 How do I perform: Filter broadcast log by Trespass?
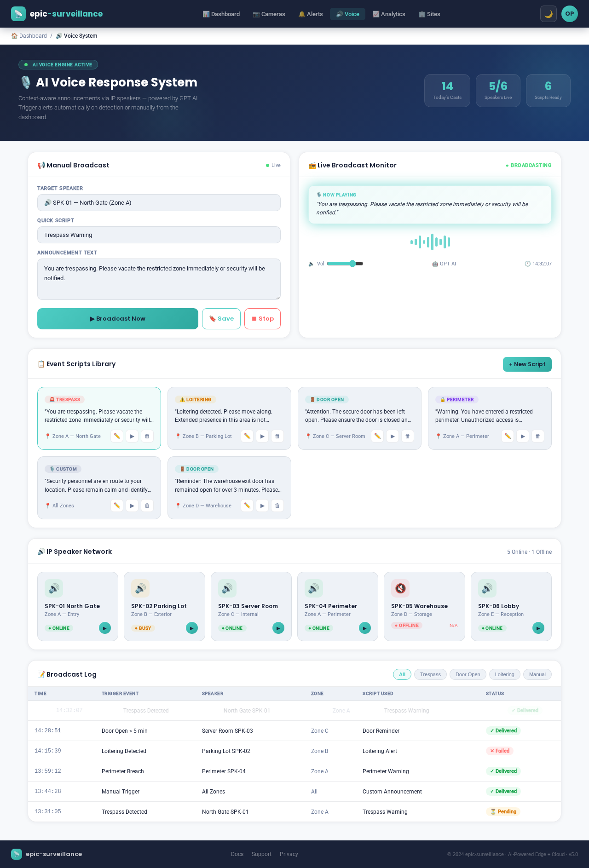click(430, 674)
